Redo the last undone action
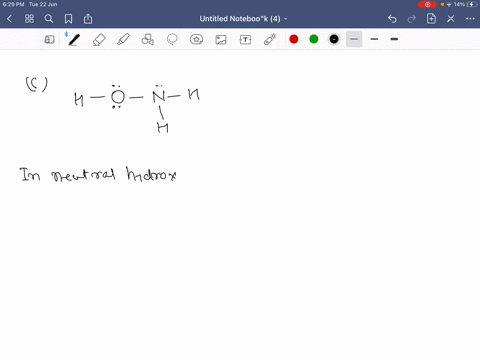This screenshot has width=480, height=360. pos(412,19)
